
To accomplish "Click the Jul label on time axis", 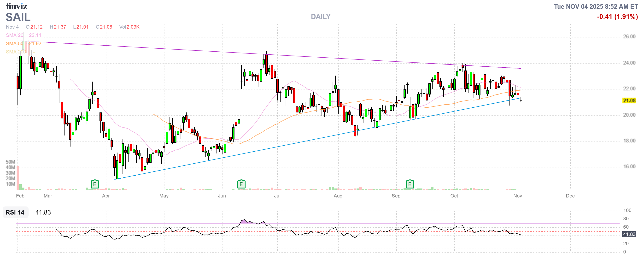I will 277,196.
